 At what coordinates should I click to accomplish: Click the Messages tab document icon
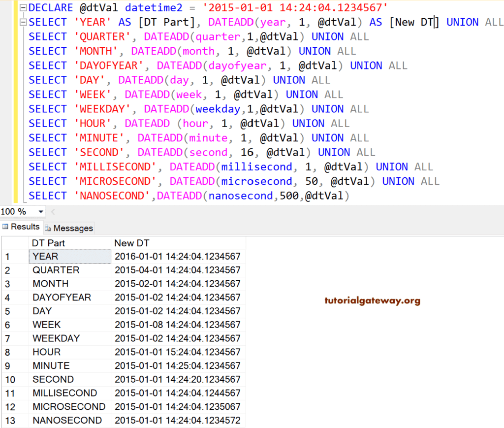coord(47,228)
